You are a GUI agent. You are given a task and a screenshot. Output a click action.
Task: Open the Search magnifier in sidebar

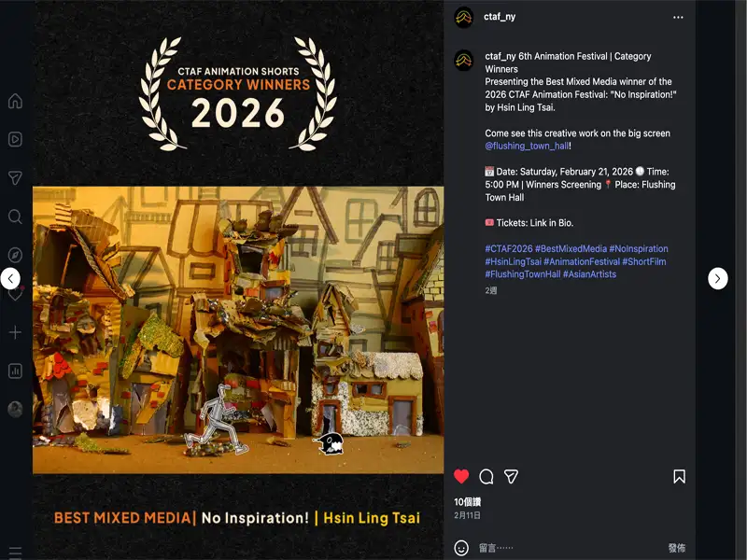tap(15, 217)
